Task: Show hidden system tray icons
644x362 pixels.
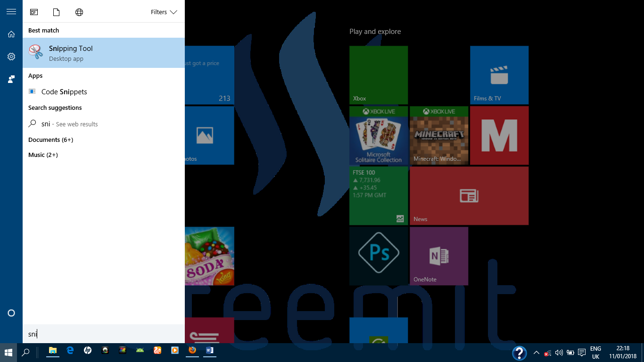Action: 536,353
